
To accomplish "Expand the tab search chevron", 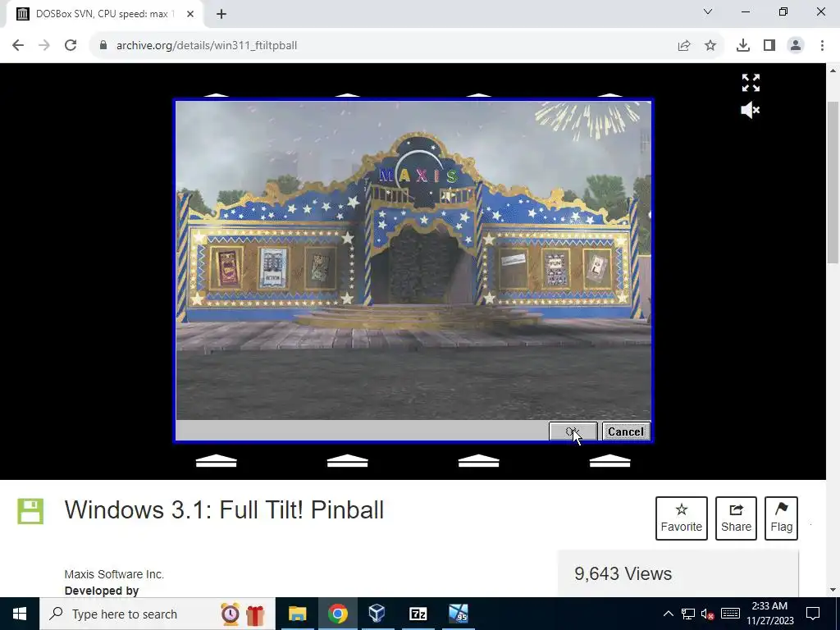I will (708, 11).
